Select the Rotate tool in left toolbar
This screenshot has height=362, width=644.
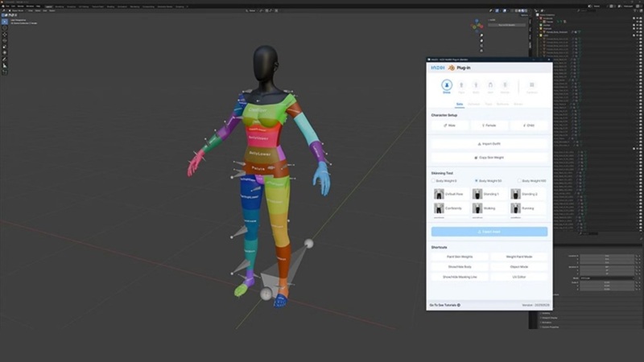(5, 40)
